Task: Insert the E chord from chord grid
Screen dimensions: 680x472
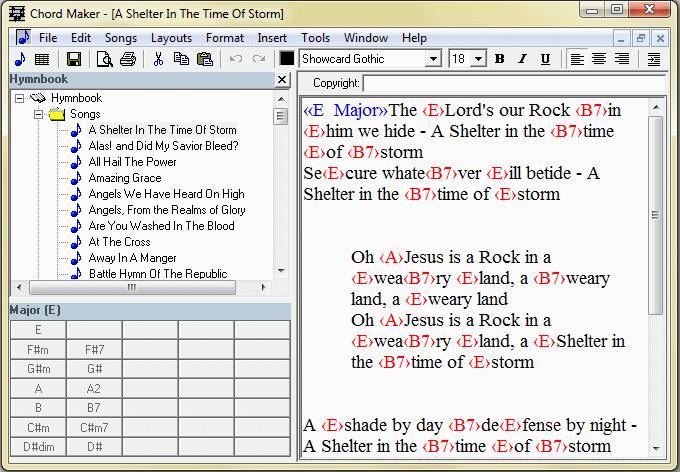Action: [x=38, y=330]
